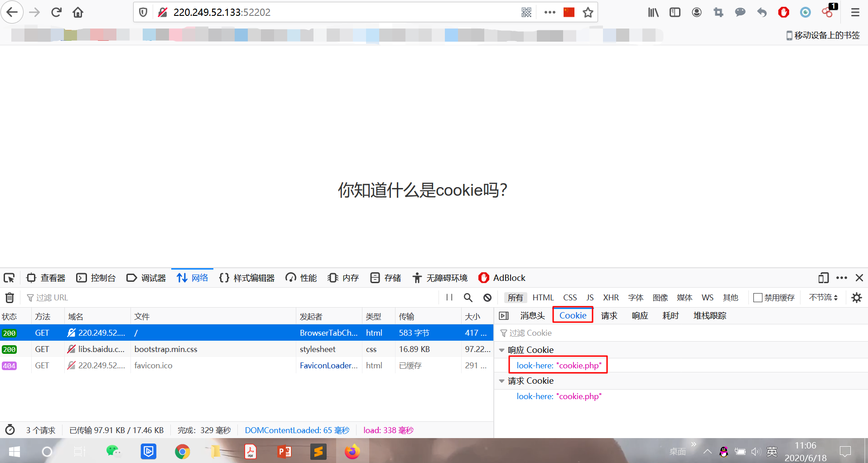The image size is (868, 463).
Task: Open network request search magnifier
Action: pyautogui.click(x=468, y=297)
